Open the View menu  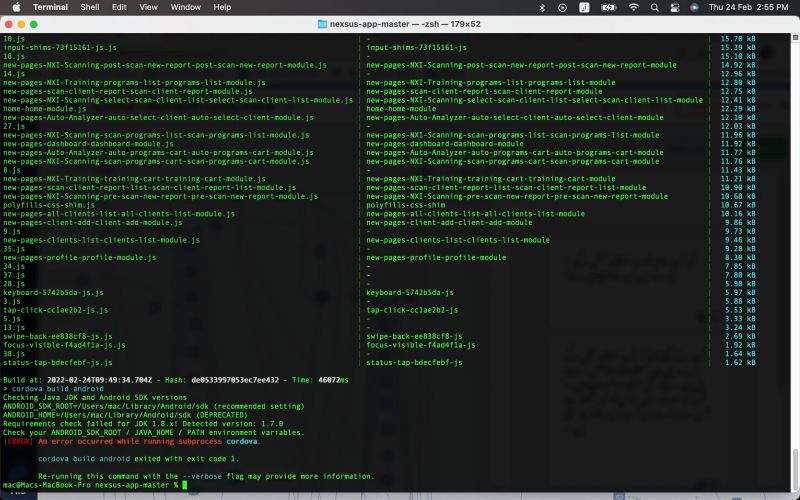pos(148,7)
